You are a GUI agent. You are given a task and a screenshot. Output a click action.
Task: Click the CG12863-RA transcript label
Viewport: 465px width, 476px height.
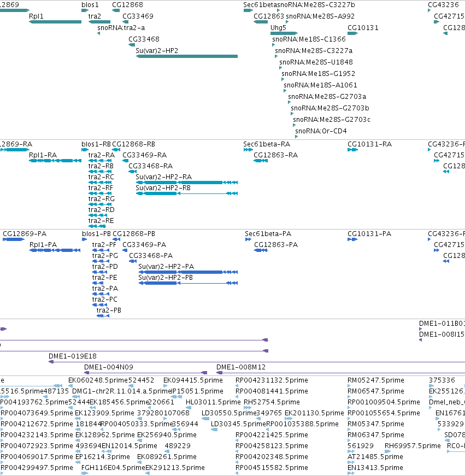pos(276,155)
